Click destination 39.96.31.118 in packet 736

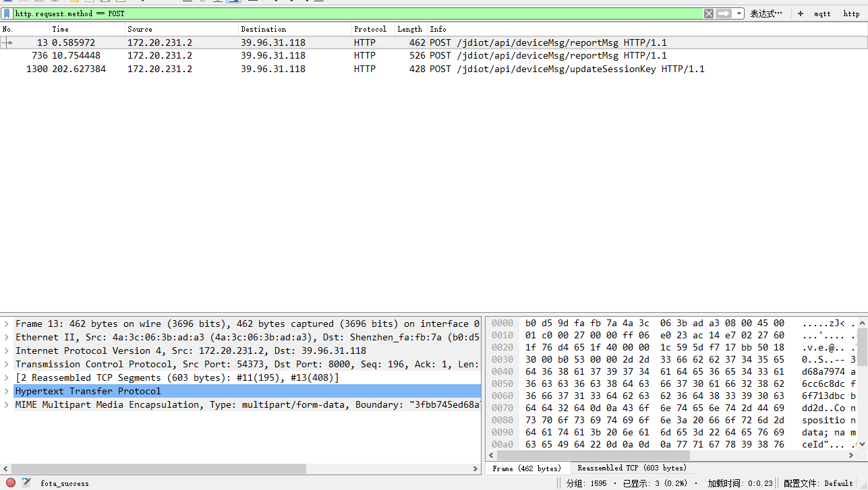[x=273, y=56]
